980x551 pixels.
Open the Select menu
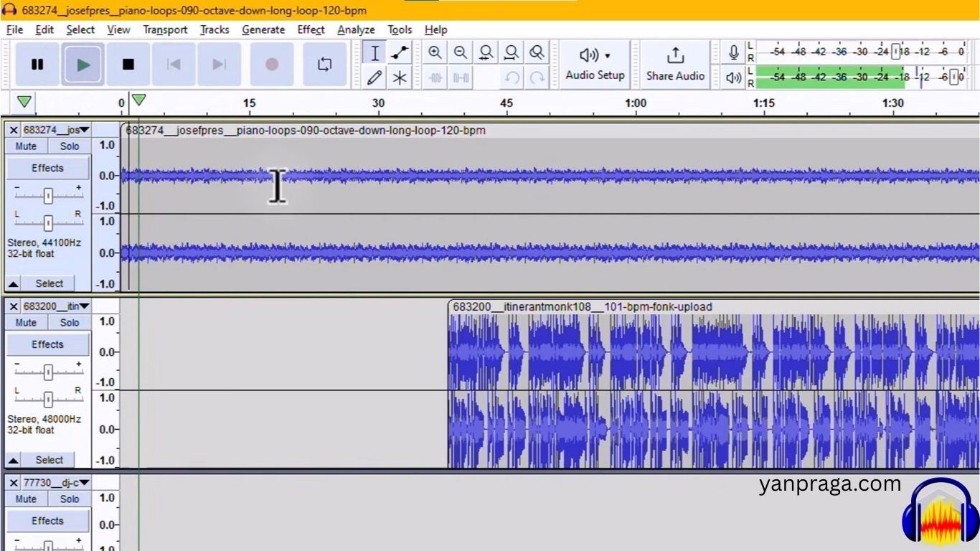(80, 29)
